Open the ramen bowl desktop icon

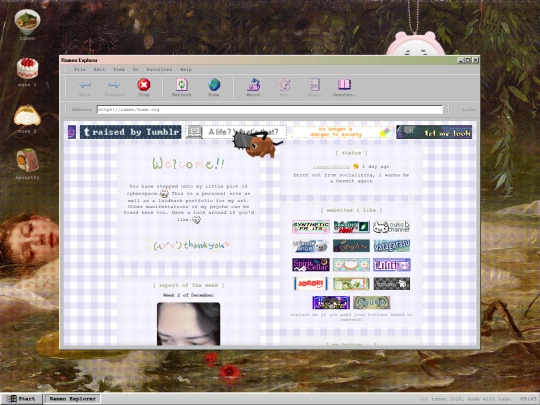click(x=27, y=21)
